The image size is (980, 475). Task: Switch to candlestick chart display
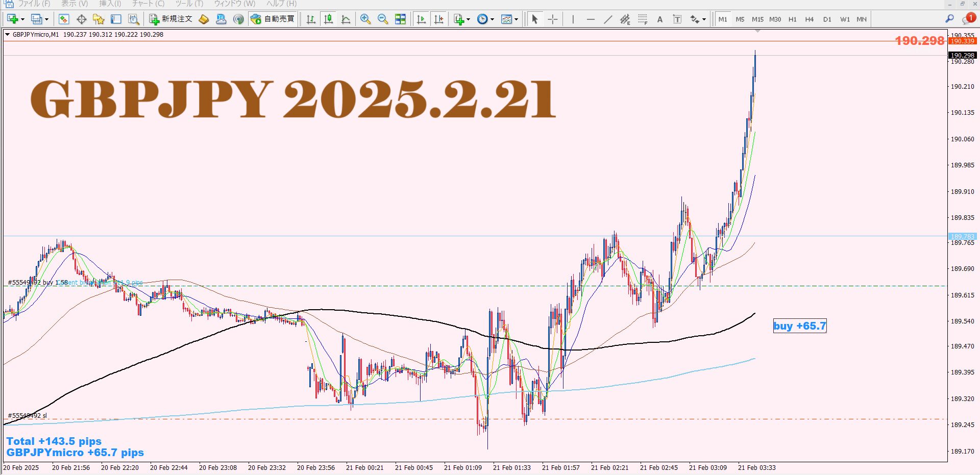click(329, 19)
